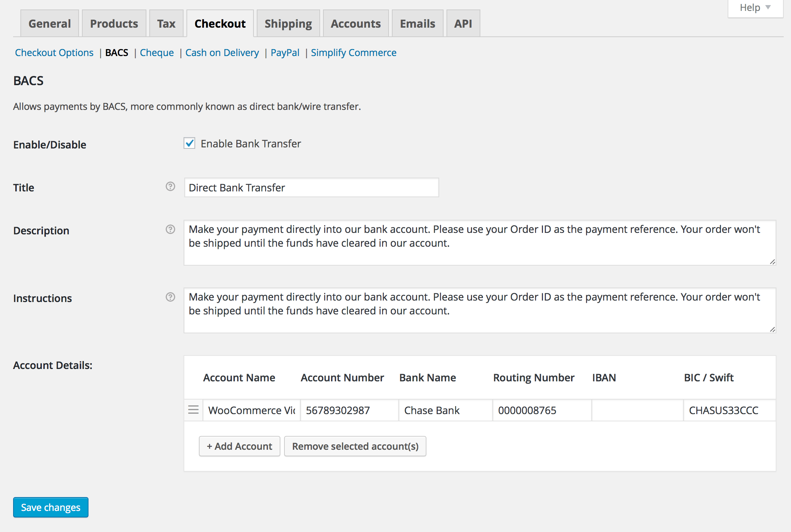Click the Description textarea resize handle
This screenshot has height=532, width=791.
pos(772,262)
